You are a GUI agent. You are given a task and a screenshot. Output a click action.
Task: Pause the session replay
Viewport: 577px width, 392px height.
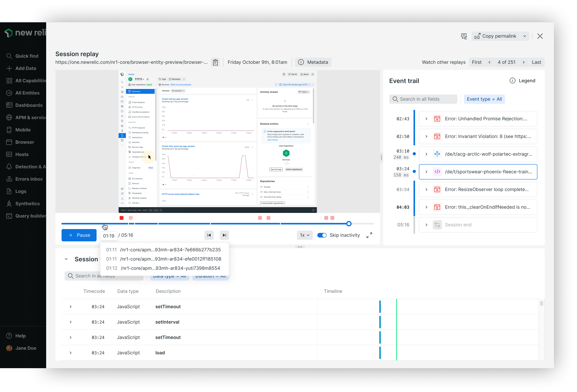(79, 235)
